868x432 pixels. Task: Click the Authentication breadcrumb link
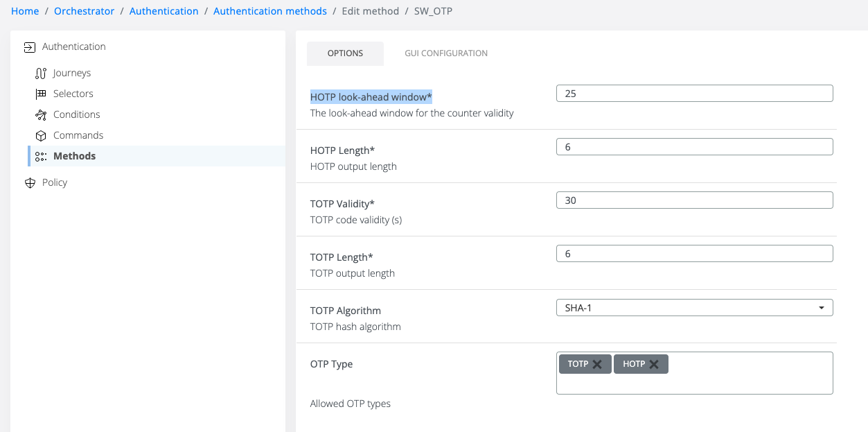(x=164, y=10)
